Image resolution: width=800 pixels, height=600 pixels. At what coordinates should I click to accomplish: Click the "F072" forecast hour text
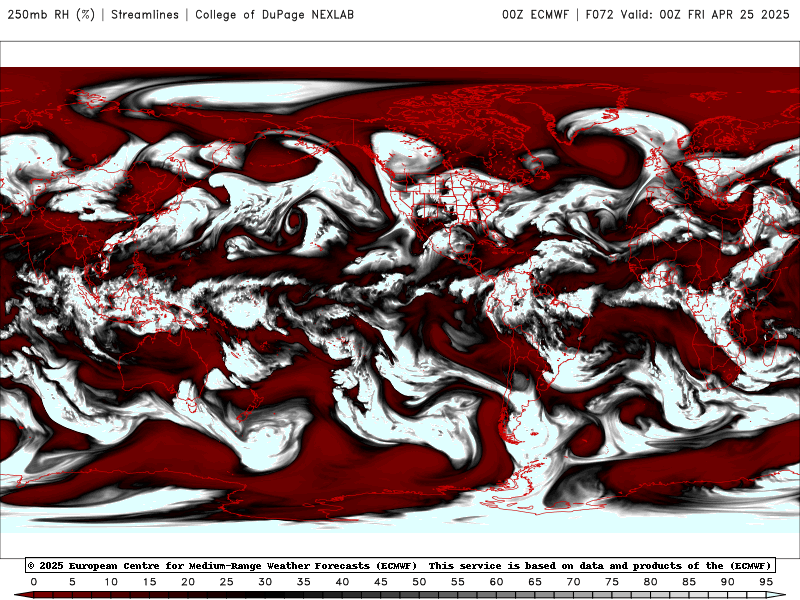pyautogui.click(x=599, y=14)
